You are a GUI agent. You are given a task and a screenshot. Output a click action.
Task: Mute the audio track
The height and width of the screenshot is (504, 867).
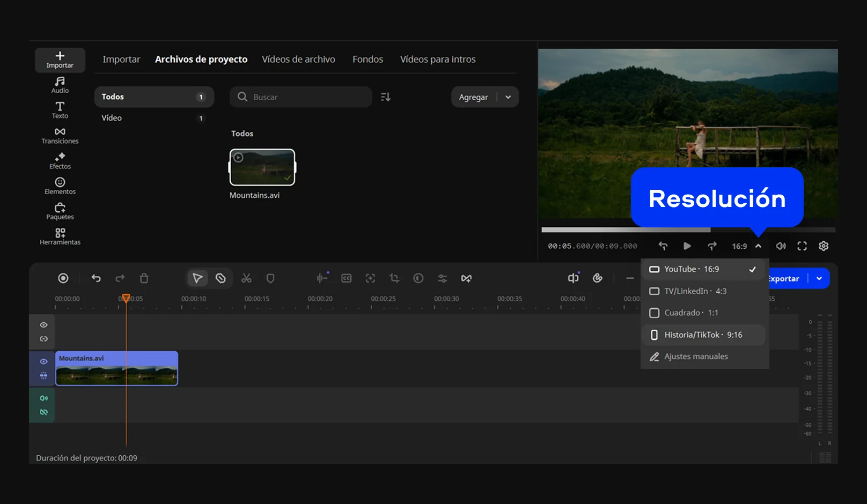[43, 398]
